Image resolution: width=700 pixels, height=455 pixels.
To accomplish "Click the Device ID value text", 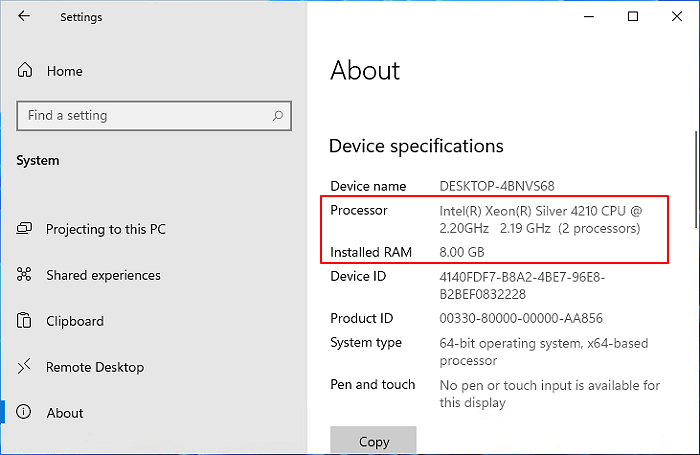I will coord(522,285).
